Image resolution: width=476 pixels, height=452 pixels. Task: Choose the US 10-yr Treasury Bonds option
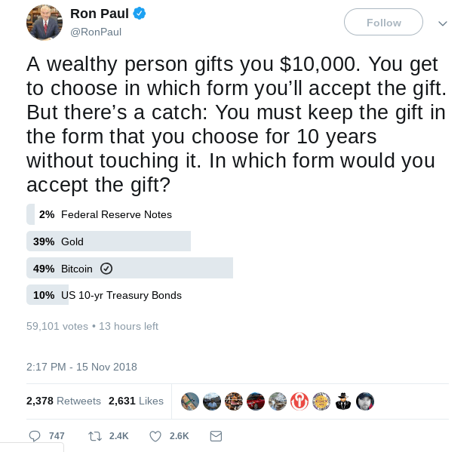coord(121,295)
